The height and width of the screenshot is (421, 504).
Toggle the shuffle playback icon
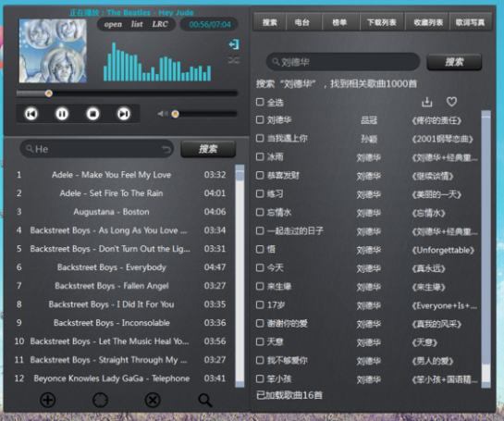[234, 60]
